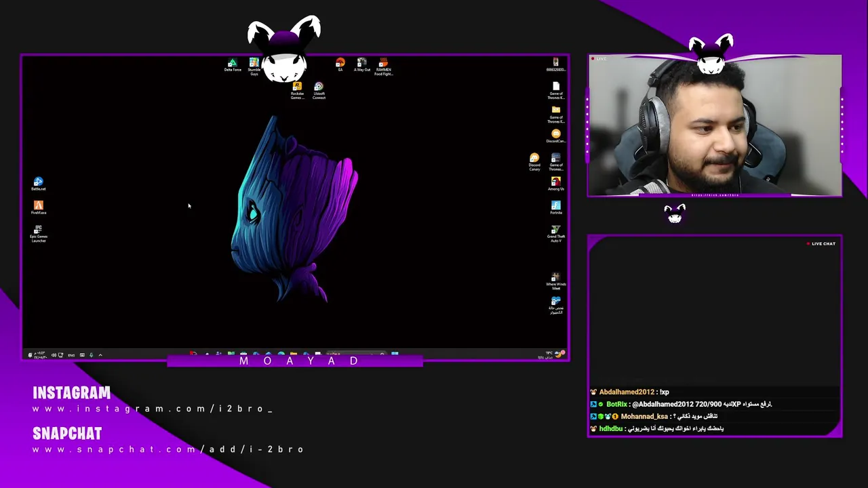868x488 pixels.
Task: Launch Stumble Guys from the desktop
Action: 254,66
